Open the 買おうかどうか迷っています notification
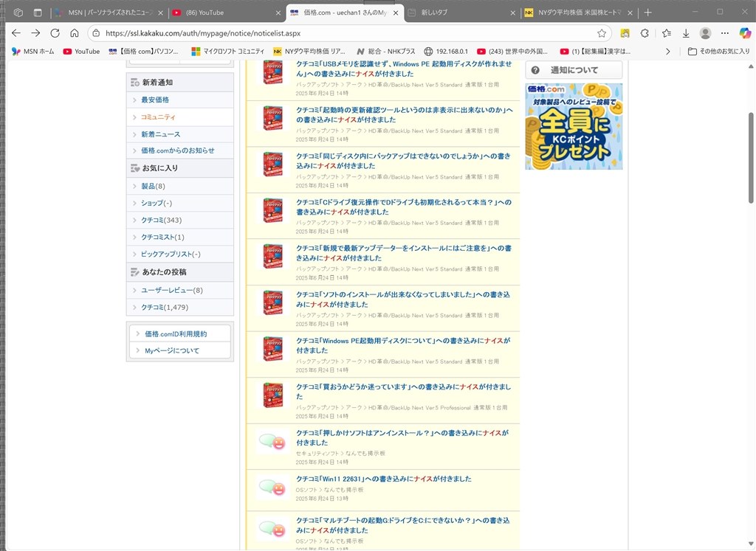 pos(404,391)
